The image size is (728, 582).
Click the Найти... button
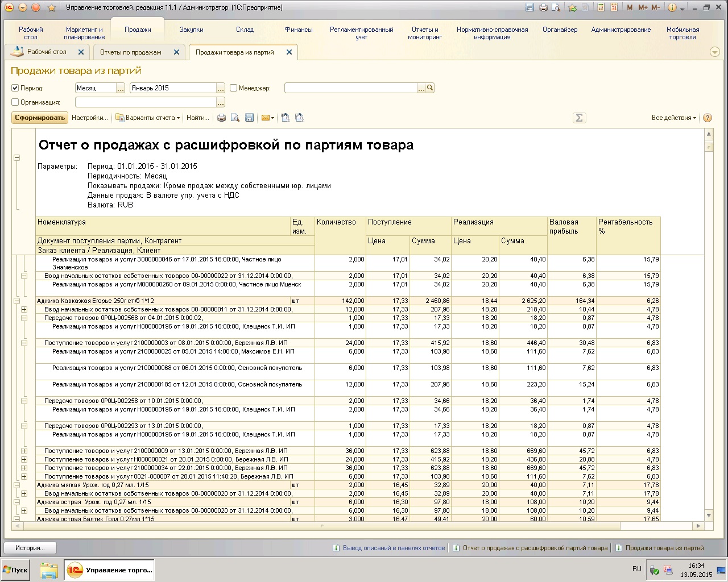[x=197, y=118]
